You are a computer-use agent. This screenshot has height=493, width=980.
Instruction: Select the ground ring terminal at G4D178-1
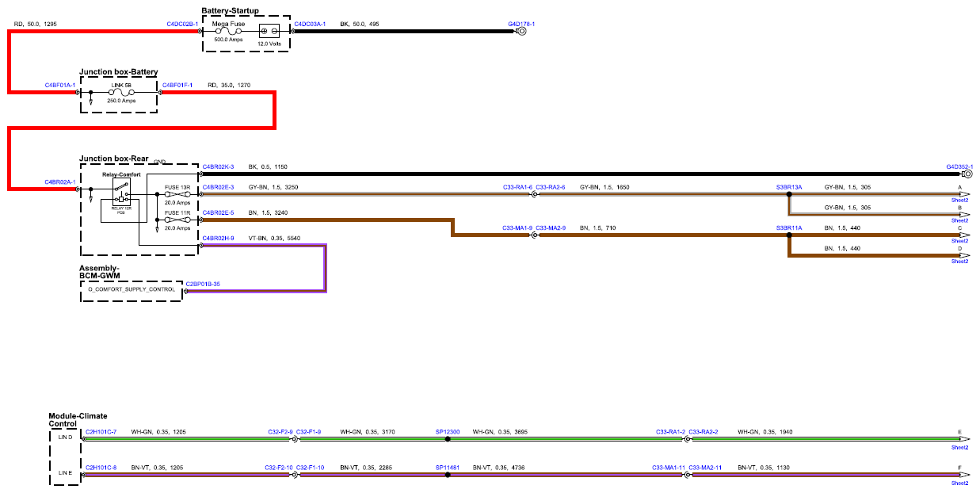(x=522, y=32)
